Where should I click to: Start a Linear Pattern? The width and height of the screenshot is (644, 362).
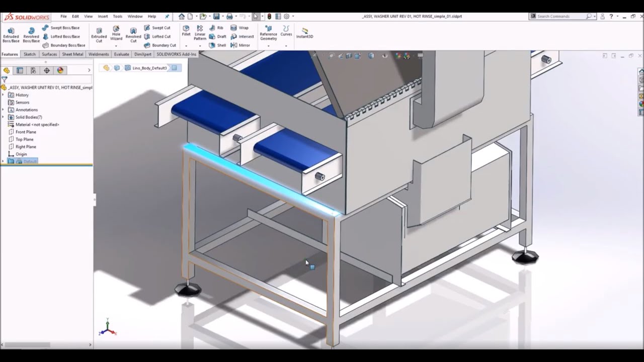pos(200,33)
